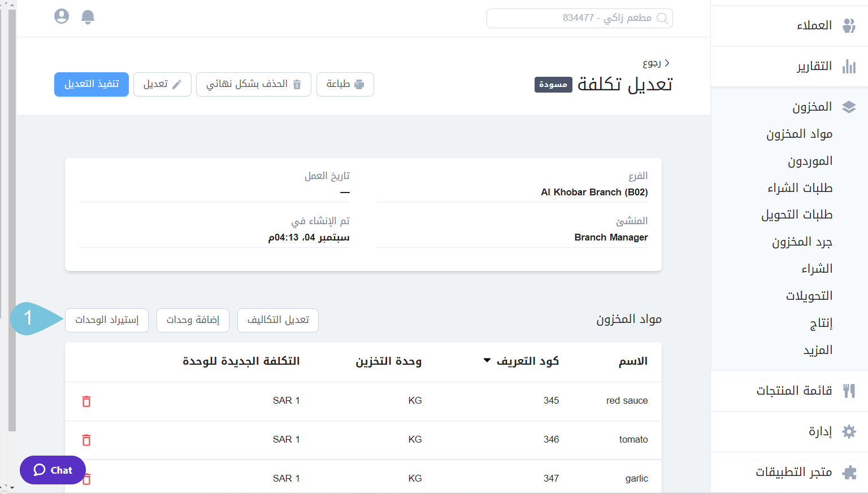
Task: Click the وحدة التخزين column header
Action: point(388,361)
